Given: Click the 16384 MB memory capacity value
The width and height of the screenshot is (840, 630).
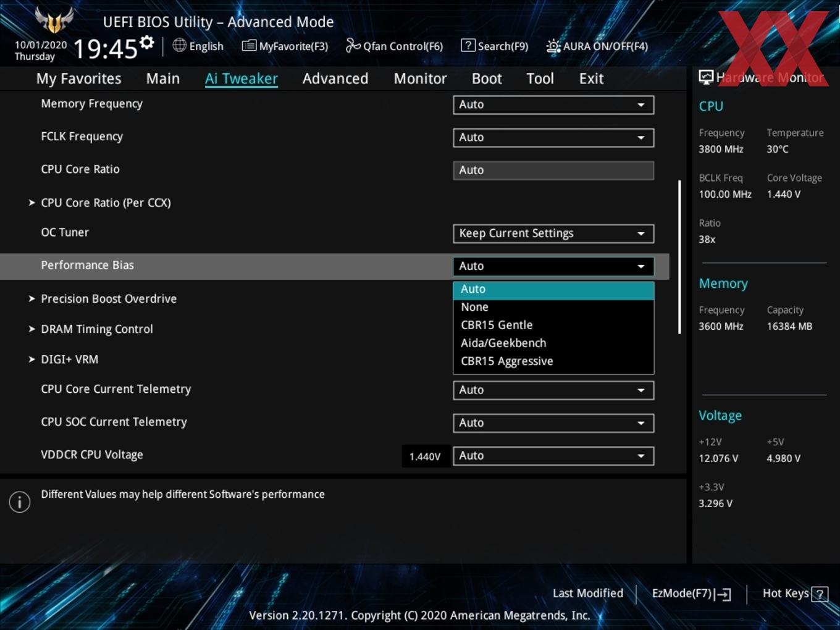Looking at the screenshot, I should [x=789, y=326].
